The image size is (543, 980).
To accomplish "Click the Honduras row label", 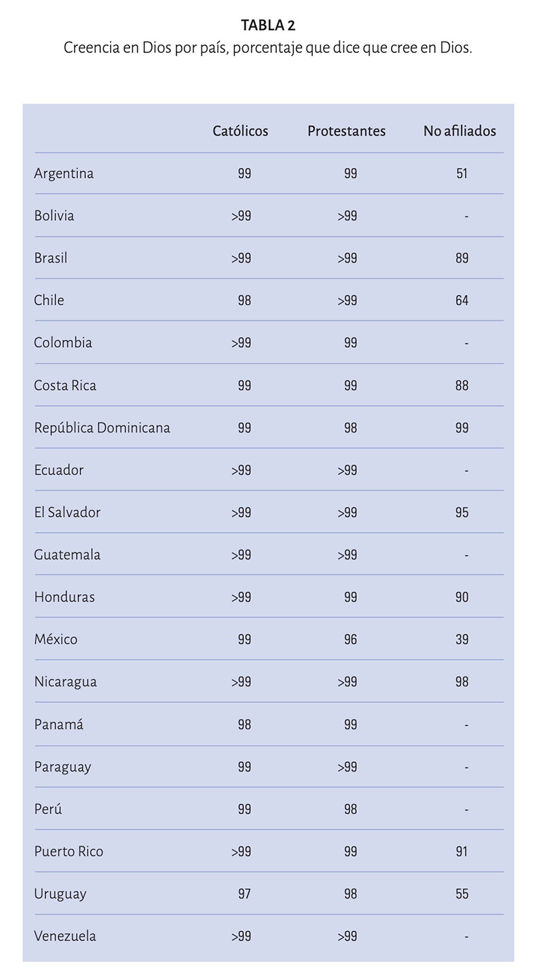I will [64, 597].
